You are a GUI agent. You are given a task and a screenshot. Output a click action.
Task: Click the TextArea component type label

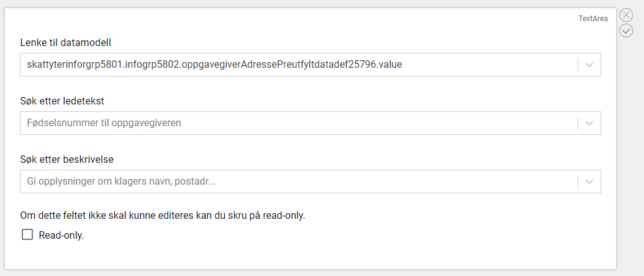[x=593, y=19]
